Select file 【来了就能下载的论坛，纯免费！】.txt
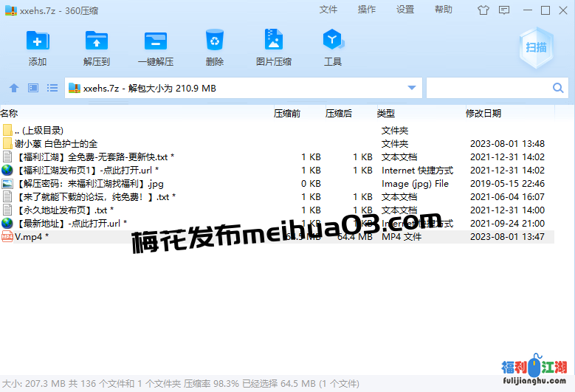 pyautogui.click(x=97, y=197)
